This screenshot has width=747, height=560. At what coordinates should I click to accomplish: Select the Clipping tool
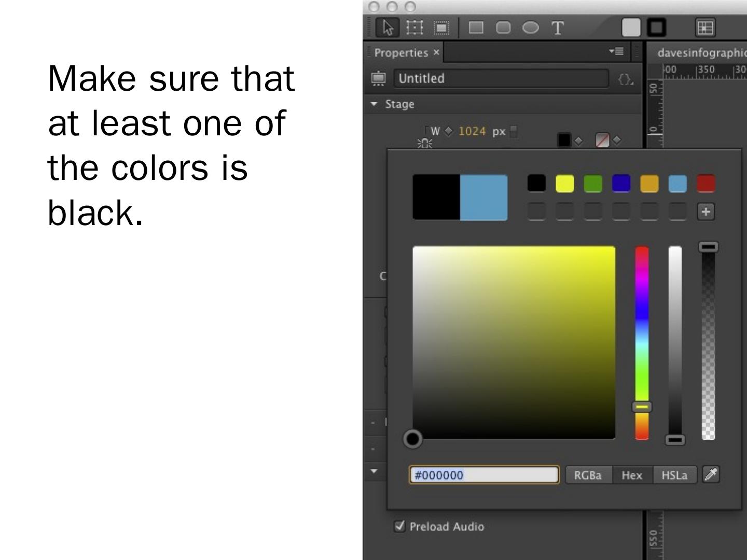point(441,27)
